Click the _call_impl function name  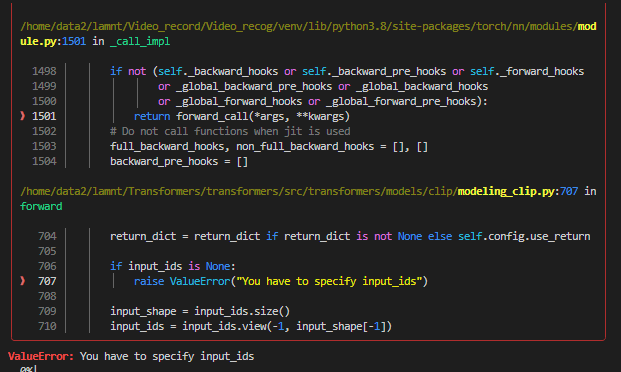point(140,41)
